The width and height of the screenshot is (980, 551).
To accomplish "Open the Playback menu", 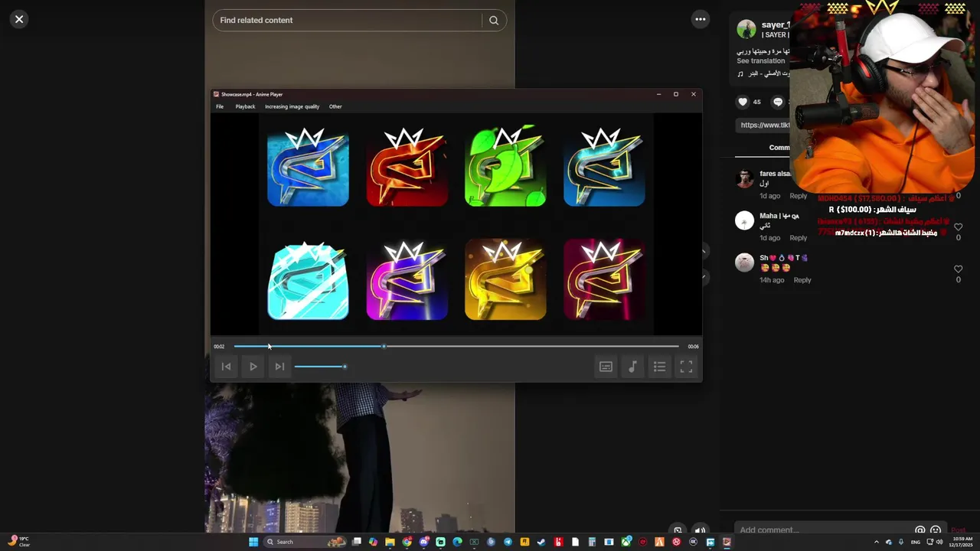I will pyautogui.click(x=245, y=106).
